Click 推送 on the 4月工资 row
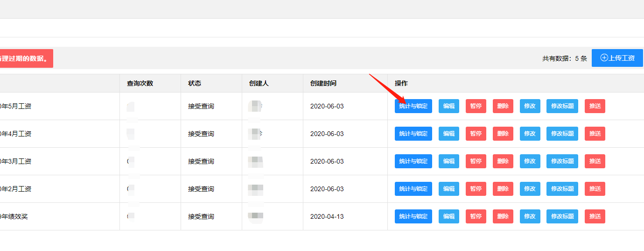 pos(595,134)
